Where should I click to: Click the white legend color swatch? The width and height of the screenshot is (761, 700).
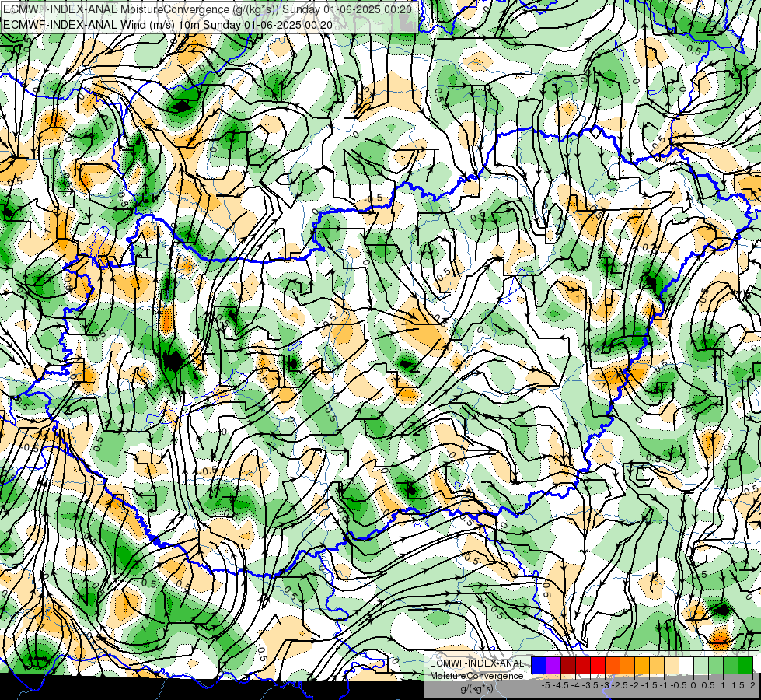coord(686,666)
